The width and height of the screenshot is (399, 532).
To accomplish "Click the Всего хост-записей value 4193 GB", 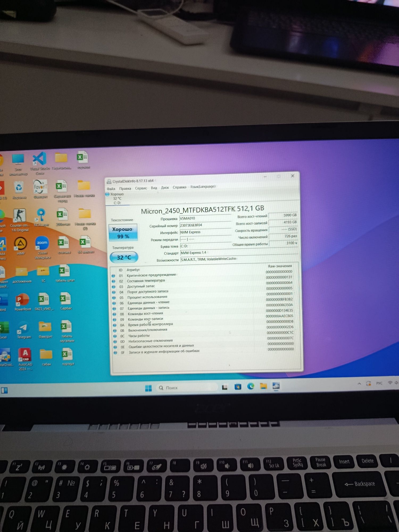I will (x=283, y=222).
